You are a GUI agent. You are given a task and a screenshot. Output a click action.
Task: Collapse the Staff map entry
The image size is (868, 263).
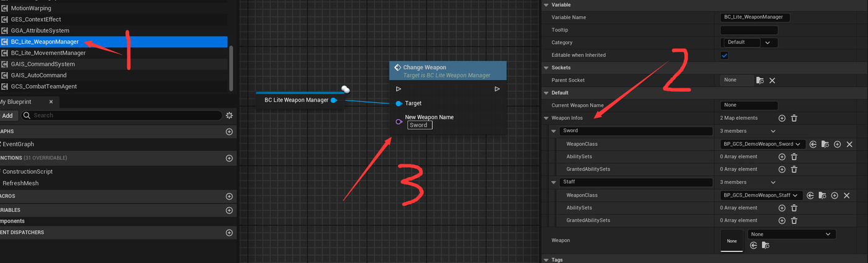tap(554, 182)
